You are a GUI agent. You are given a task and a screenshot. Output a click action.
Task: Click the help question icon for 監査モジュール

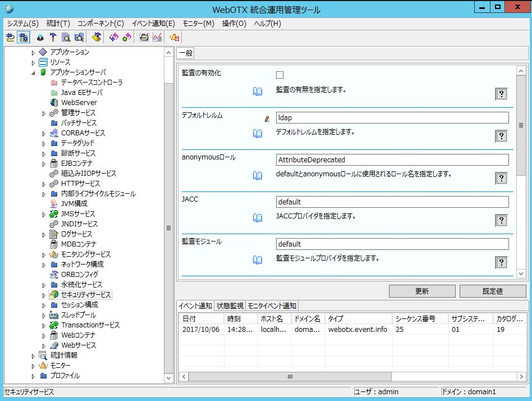(x=501, y=262)
